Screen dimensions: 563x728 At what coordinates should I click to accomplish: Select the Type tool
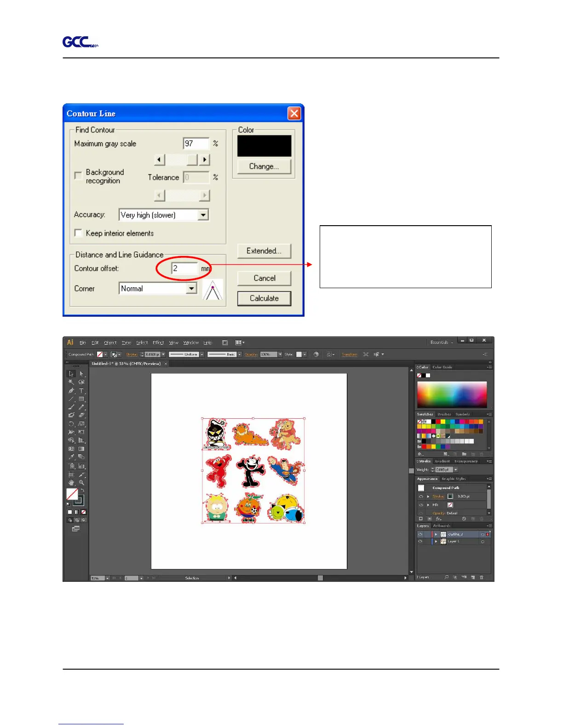(81, 391)
